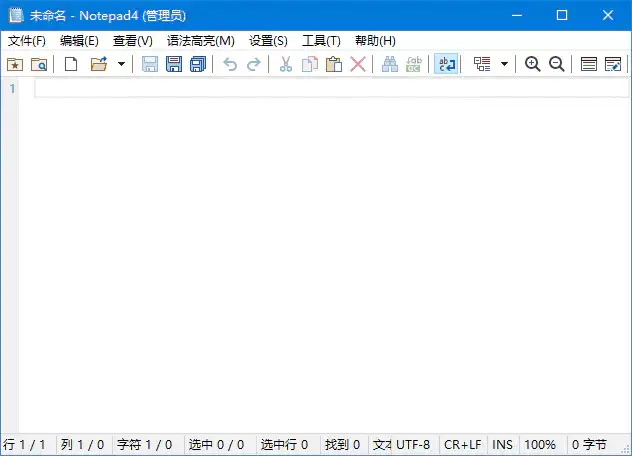Screen dimensions: 632x456
Task: Click the 行 1 / 1 status entry
Action: pos(24,445)
